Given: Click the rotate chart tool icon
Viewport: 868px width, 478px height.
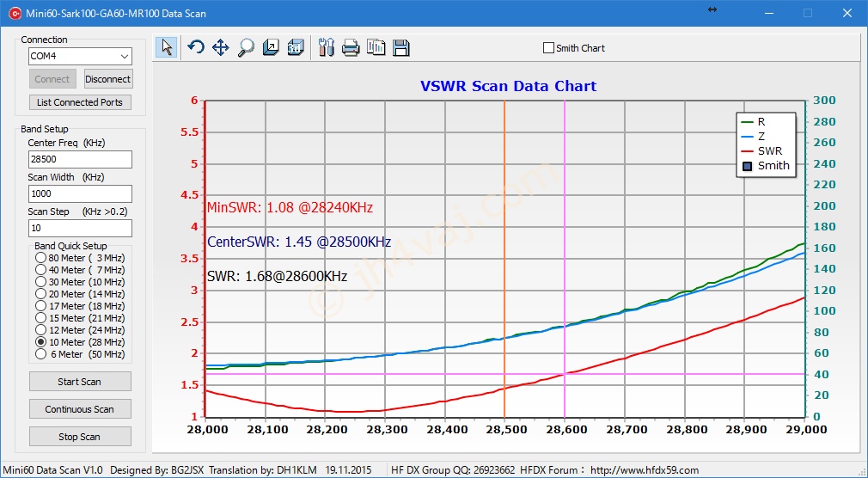Looking at the screenshot, I should click(x=195, y=47).
